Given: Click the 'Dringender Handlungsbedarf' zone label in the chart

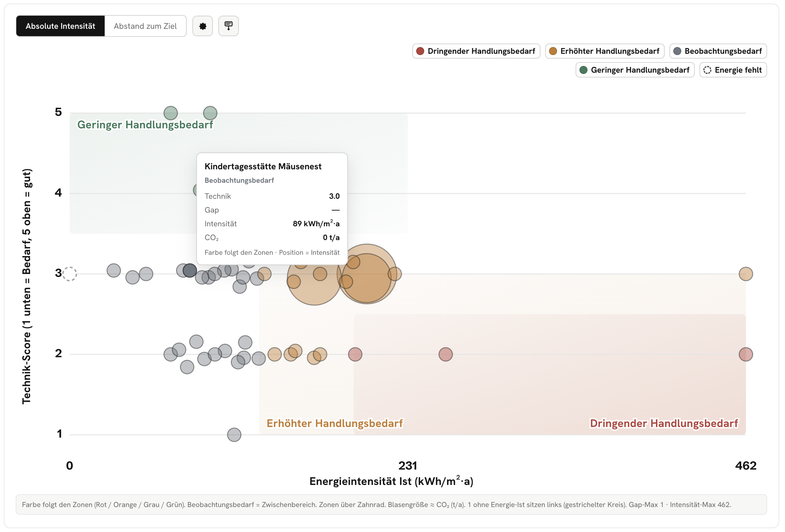Looking at the screenshot, I should pyautogui.click(x=663, y=423).
